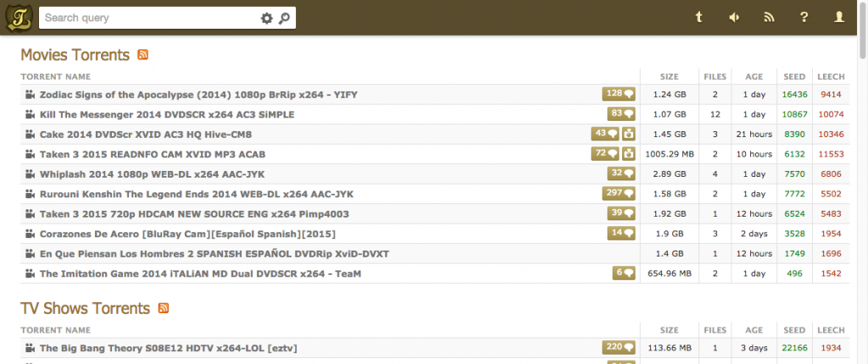Click camera badge on Taken 3 READNFO row

coord(628,154)
